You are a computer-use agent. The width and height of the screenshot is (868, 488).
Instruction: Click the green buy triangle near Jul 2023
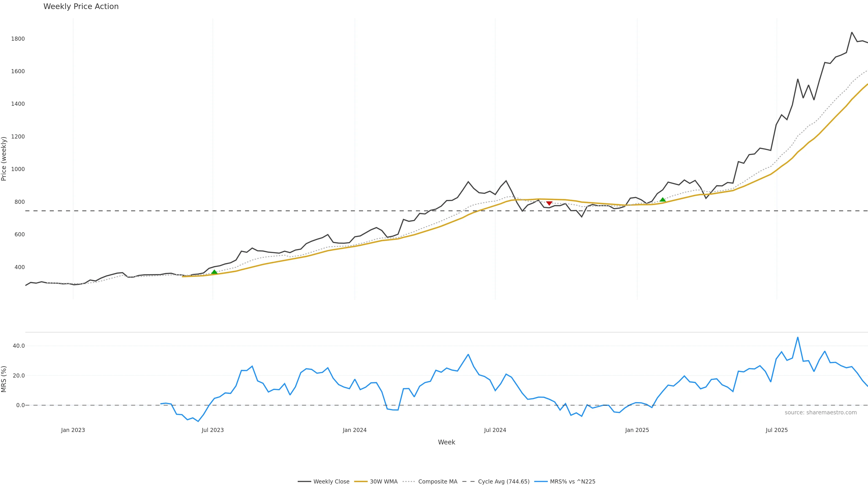coord(214,272)
